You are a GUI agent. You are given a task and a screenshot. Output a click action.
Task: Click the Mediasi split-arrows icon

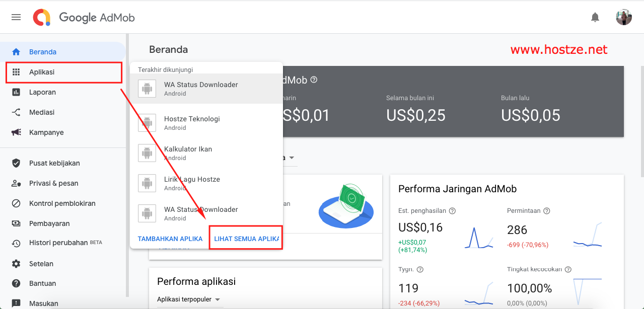coord(16,112)
